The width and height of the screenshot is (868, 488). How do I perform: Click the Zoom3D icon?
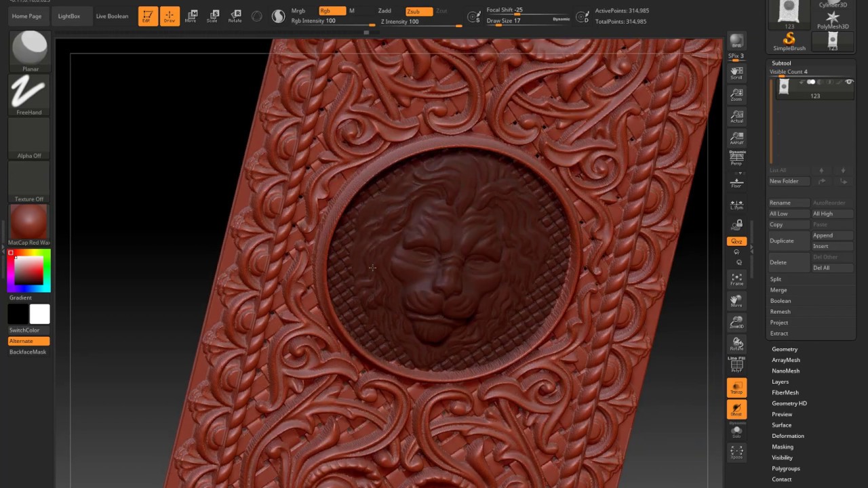click(736, 322)
